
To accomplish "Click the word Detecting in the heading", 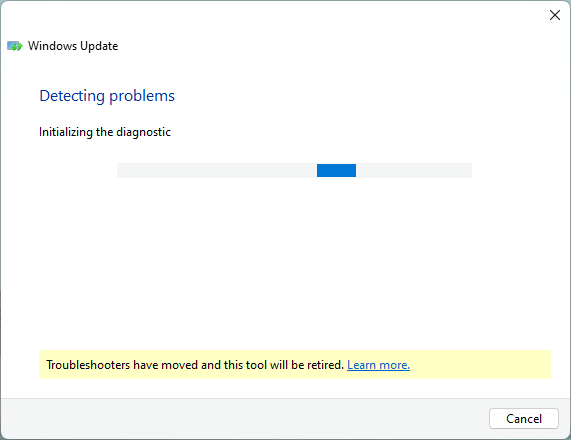I will click(x=72, y=96).
